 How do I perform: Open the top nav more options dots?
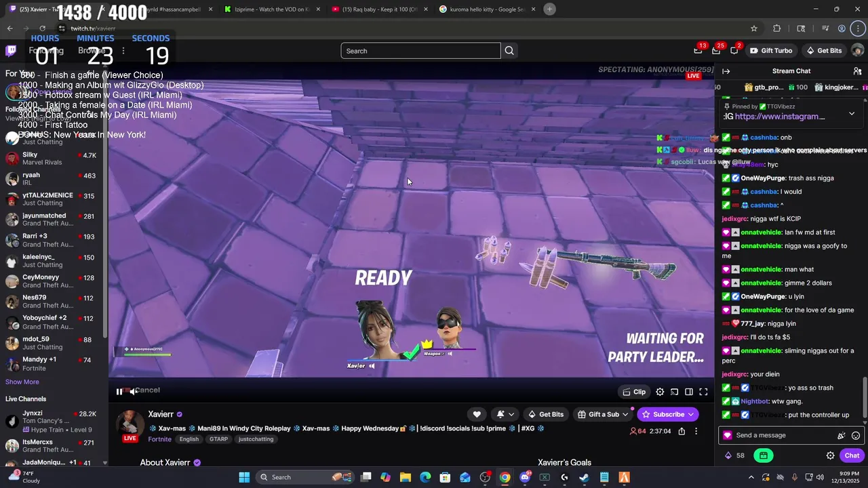123,51
